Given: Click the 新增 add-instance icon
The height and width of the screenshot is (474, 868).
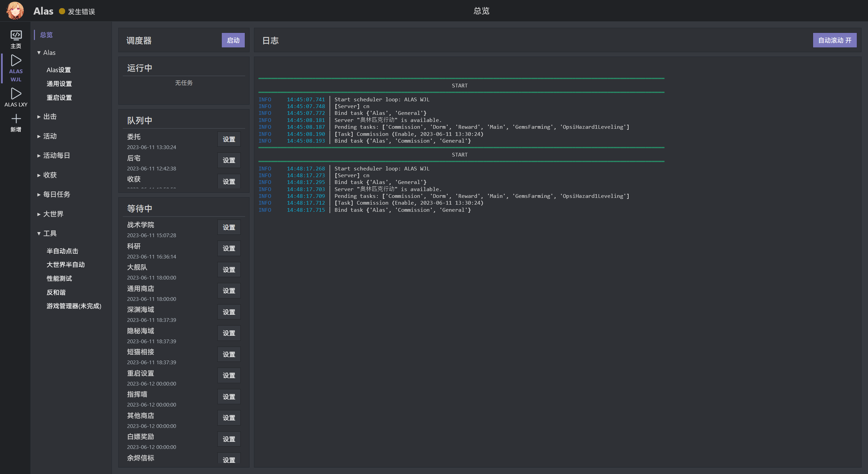Looking at the screenshot, I should [16, 122].
